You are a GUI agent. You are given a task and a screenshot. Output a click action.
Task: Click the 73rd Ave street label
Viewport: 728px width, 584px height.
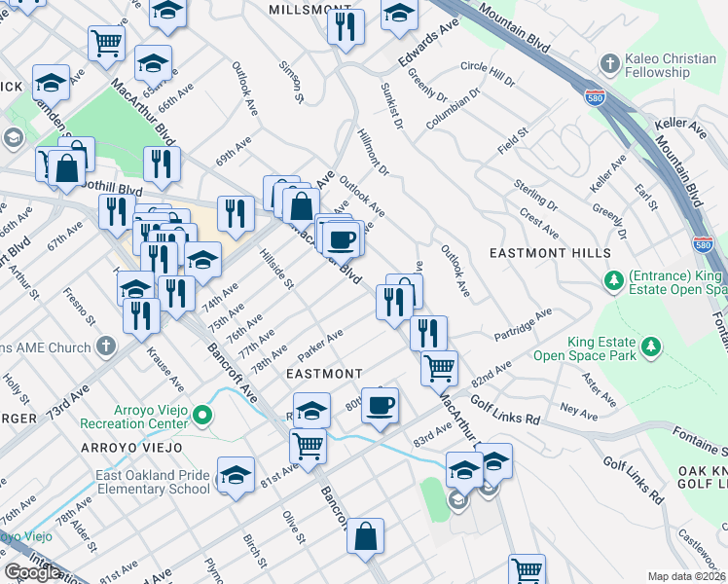[68, 403]
